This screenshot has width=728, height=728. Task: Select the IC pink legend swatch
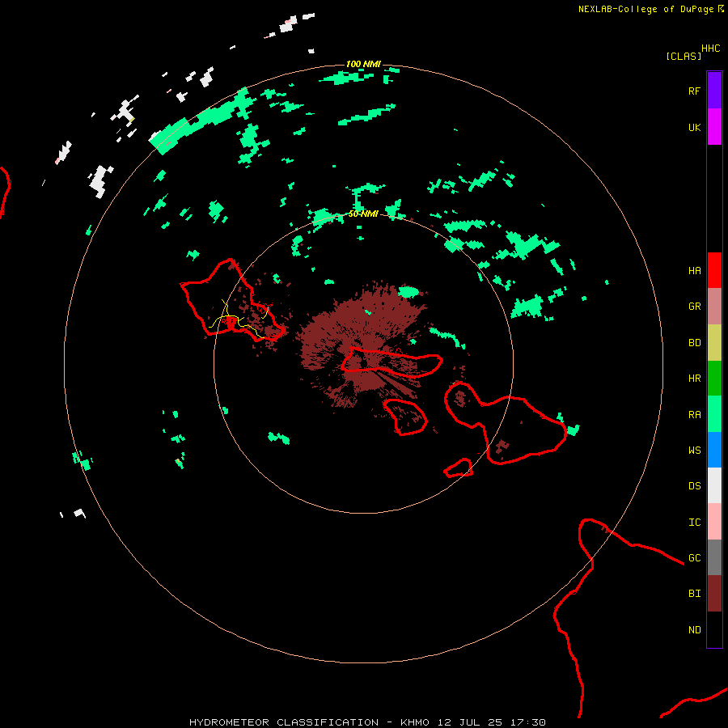tap(714, 522)
